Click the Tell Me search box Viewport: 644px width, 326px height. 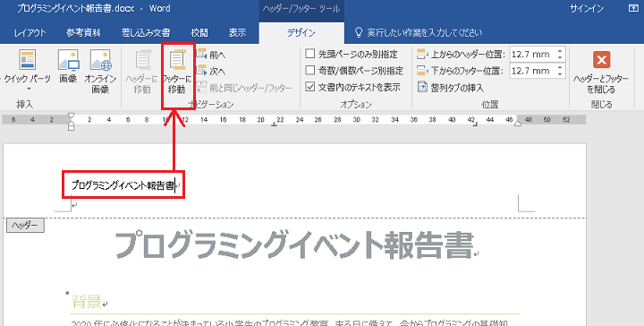tap(425, 32)
